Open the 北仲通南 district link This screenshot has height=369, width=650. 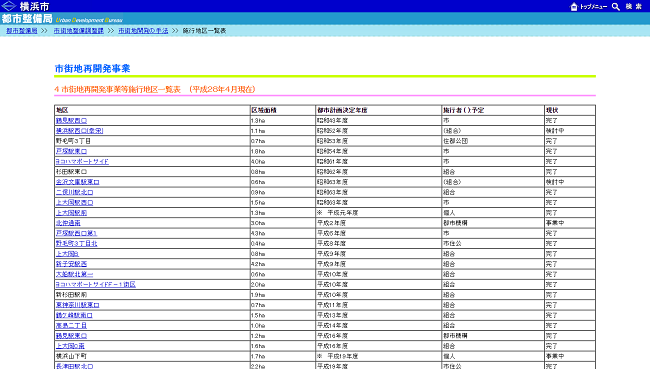click(68, 223)
